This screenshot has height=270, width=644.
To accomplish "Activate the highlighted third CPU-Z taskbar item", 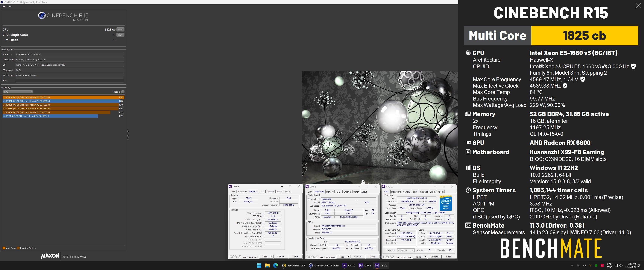I will click(381, 265).
